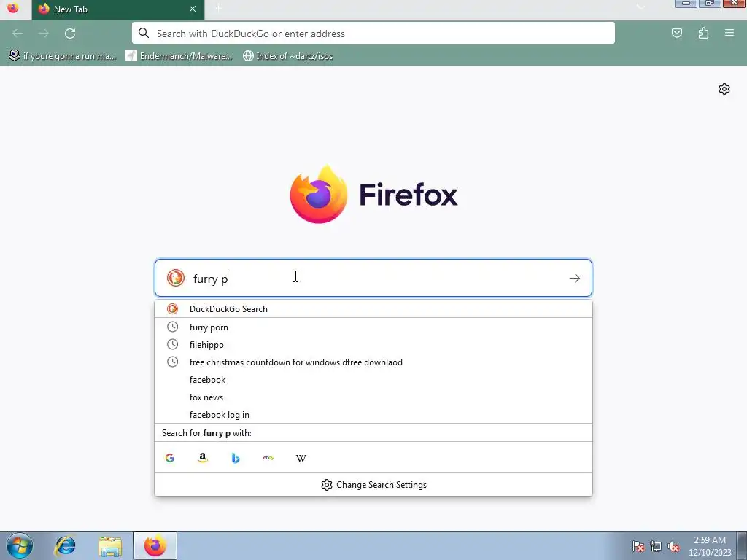Close the New Tab tab
The image size is (747, 560).
193,9
